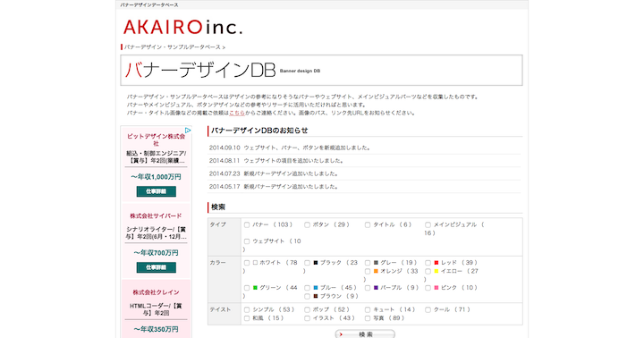Viewport: 644px width, 338px height.
Task: Click the AKAIRO inc. logo
Action: pos(182,27)
